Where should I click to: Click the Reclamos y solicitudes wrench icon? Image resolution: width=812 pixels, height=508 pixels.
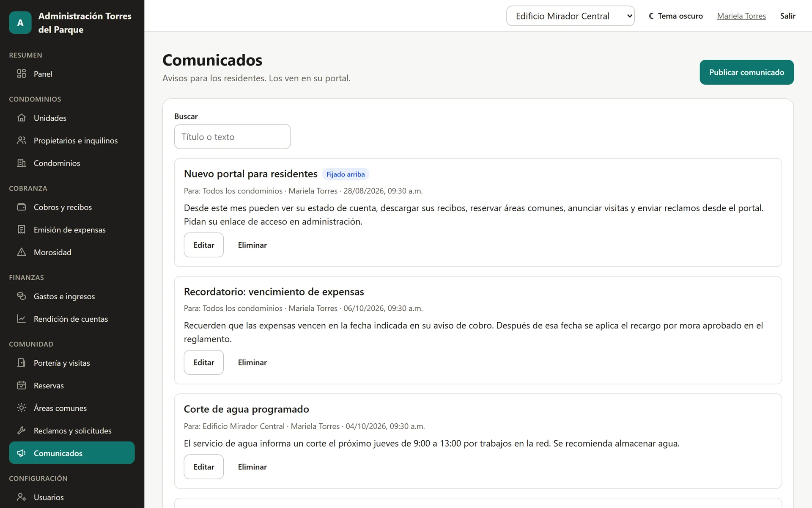[22, 431]
